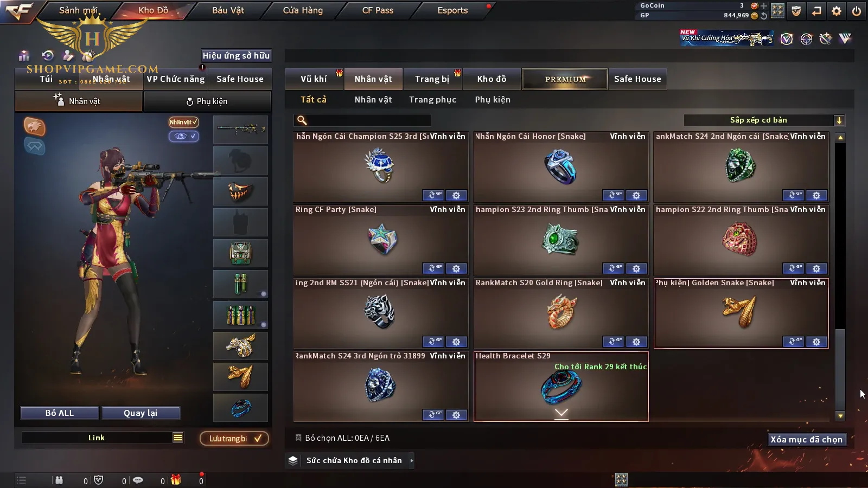Select the eagle emblem icon above character preview

click(35, 126)
